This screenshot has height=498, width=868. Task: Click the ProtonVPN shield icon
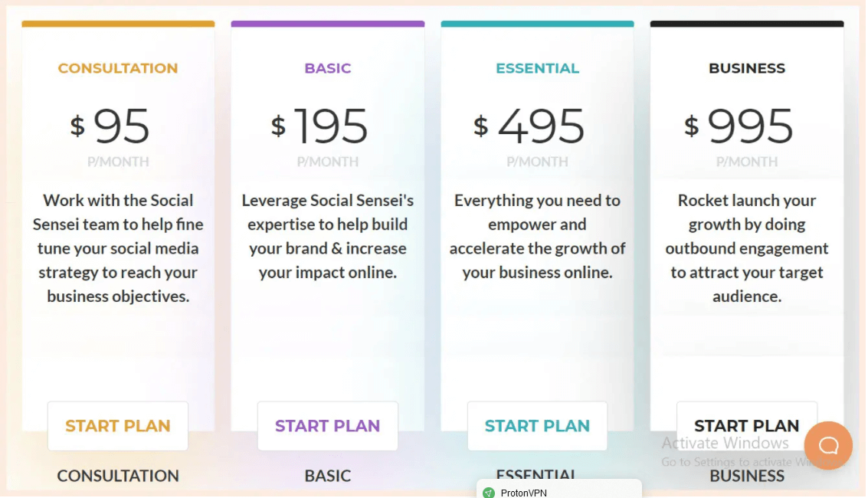[x=489, y=493]
